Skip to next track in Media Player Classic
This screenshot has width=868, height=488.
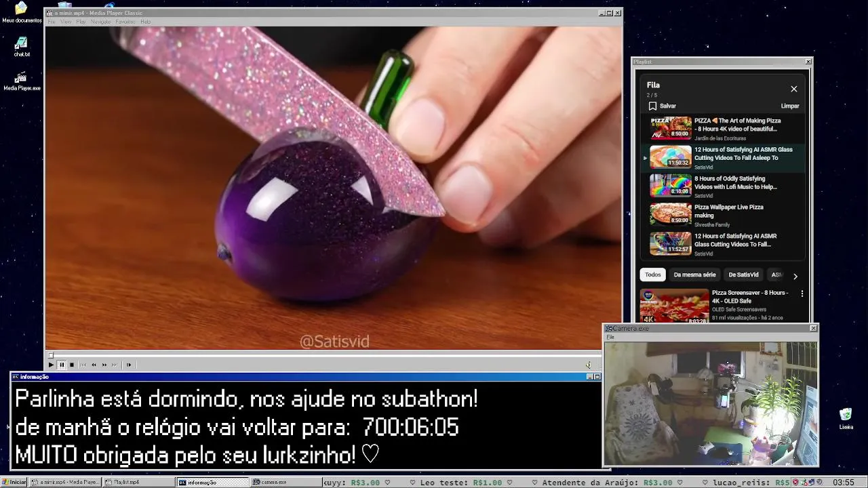click(x=115, y=365)
